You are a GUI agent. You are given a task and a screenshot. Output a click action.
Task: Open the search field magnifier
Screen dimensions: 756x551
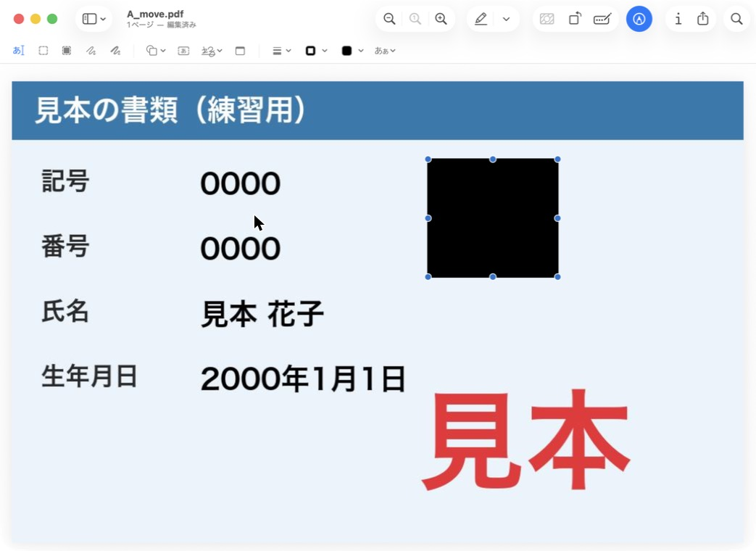(736, 19)
